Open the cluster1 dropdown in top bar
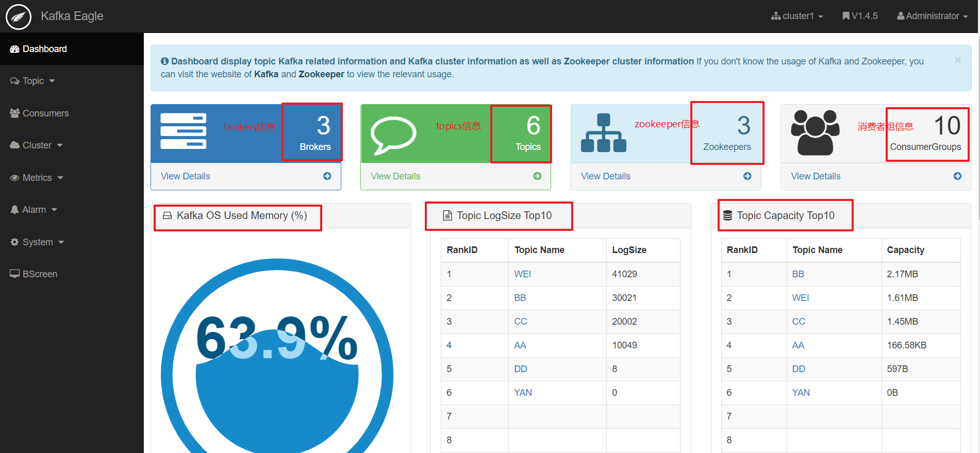Screen dimensions: 980x453 click(x=797, y=16)
